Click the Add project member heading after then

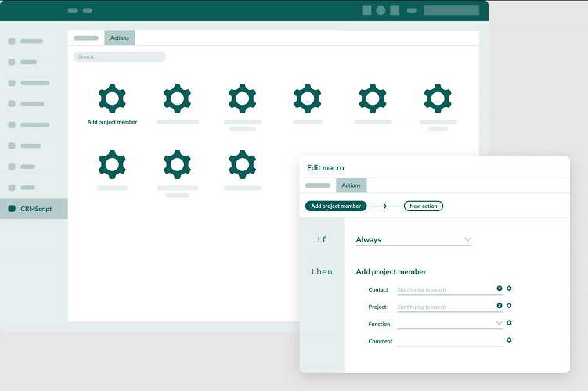[391, 272]
